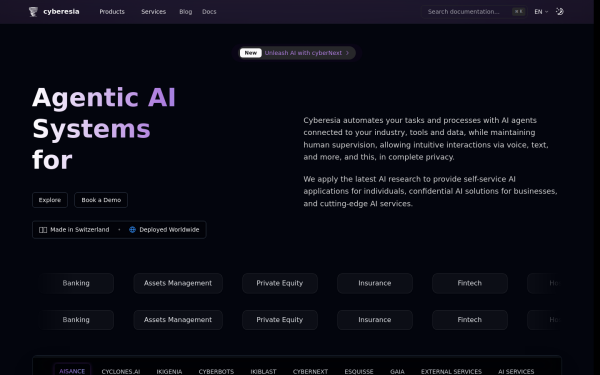This screenshot has height=375, width=600.
Task: Select Fintech chip in first row
Action: tap(470, 283)
